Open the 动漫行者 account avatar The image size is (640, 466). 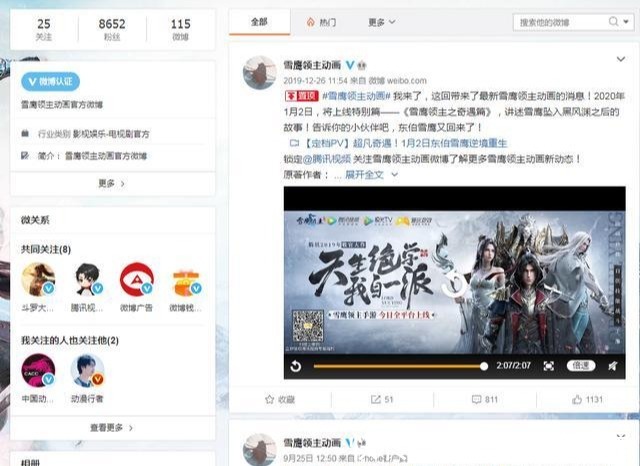tap(87, 370)
